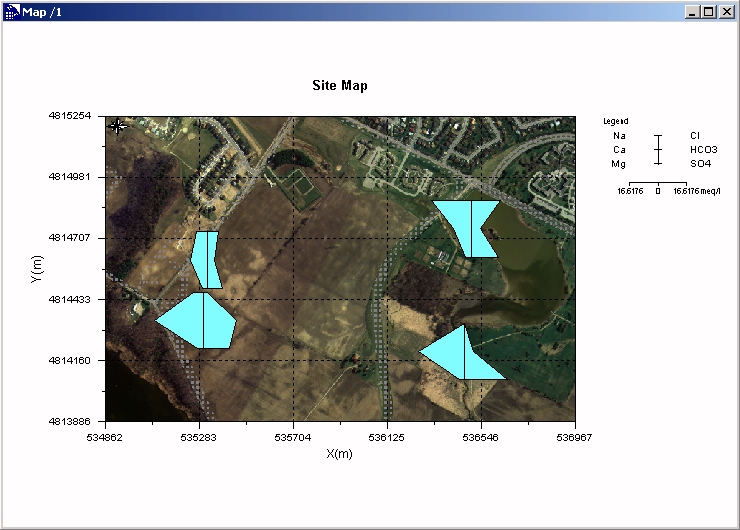
Task: Click the Ca label in the legend
Action: coord(620,149)
